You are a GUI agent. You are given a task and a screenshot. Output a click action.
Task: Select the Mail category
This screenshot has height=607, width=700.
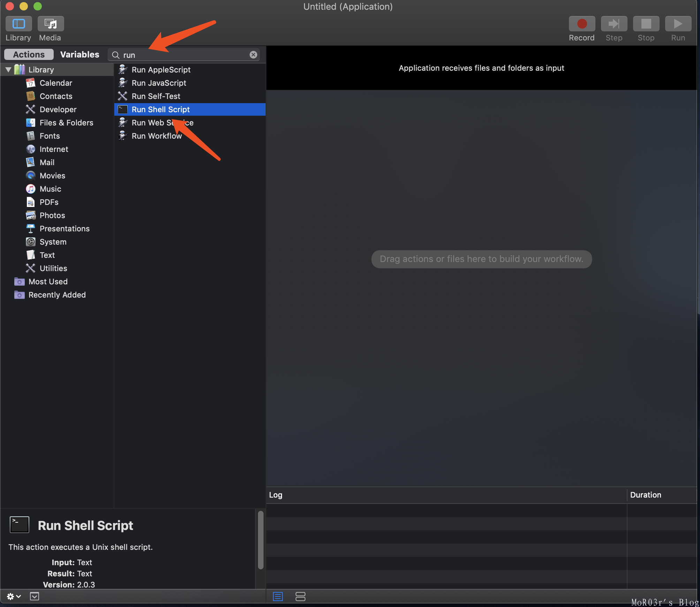click(x=57, y=162)
